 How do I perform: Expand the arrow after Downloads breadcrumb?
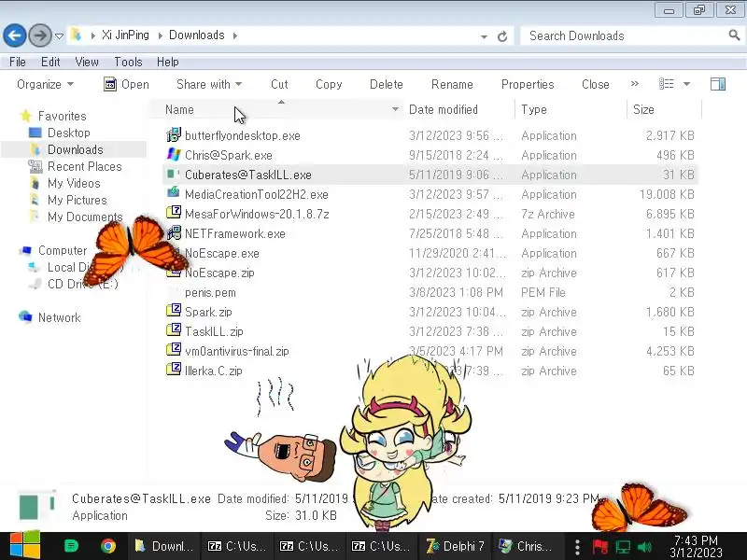[235, 35]
